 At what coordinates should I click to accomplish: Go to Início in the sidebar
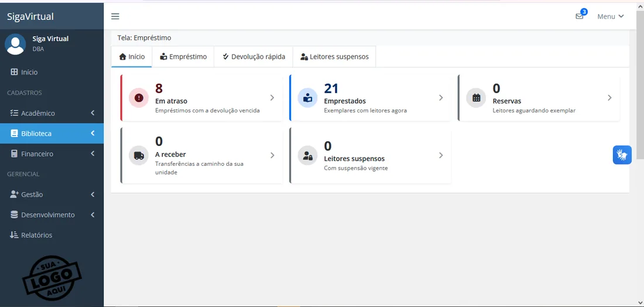pyautogui.click(x=52, y=72)
